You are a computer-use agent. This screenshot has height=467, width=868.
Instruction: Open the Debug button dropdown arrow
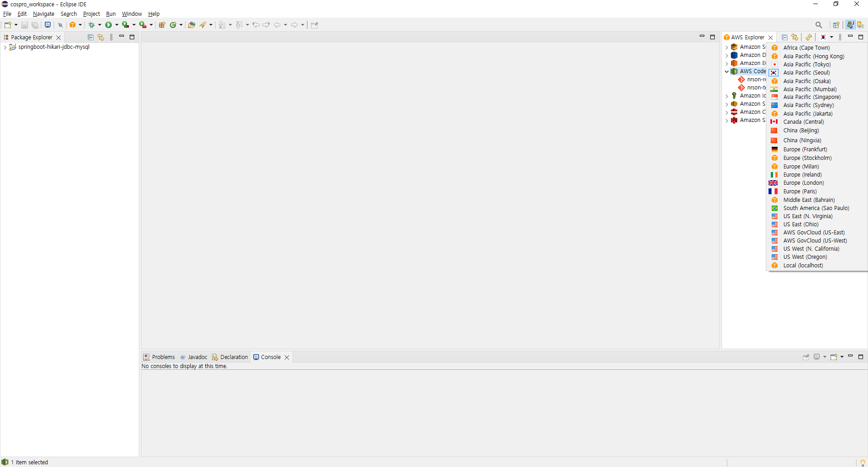coord(99,25)
